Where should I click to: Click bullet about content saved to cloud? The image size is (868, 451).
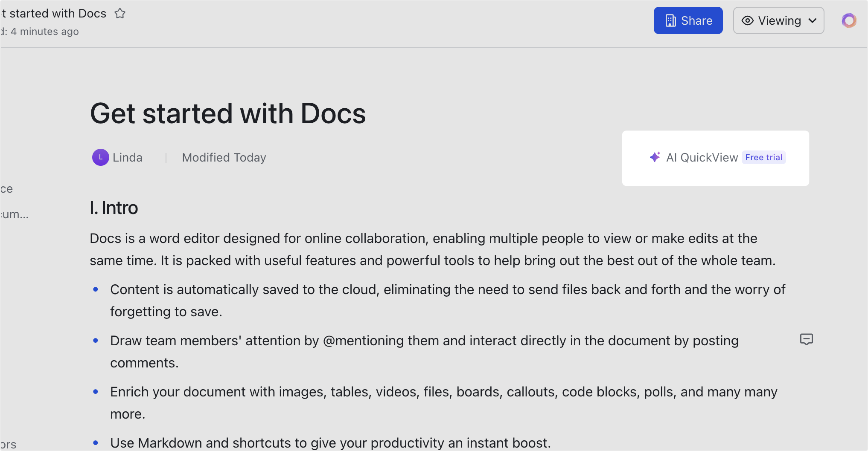pyautogui.click(x=447, y=301)
